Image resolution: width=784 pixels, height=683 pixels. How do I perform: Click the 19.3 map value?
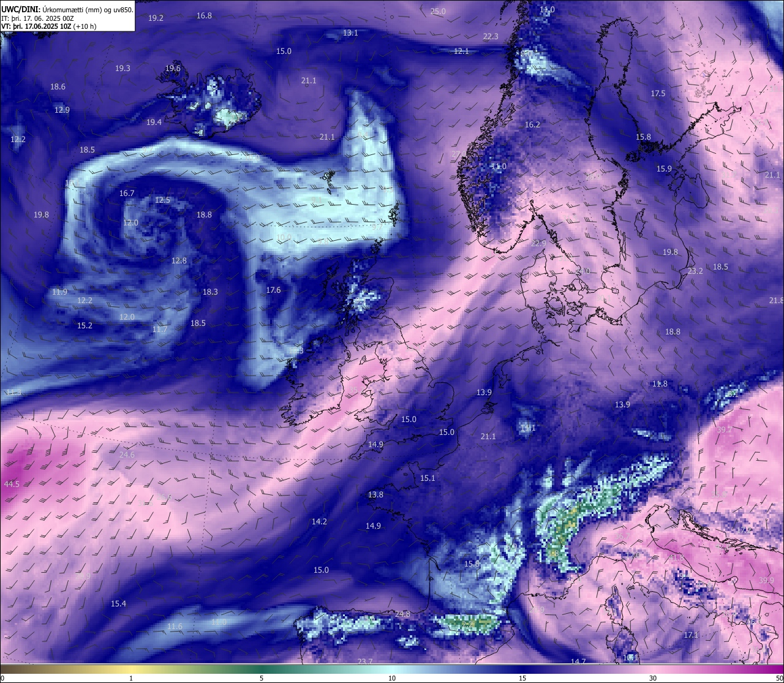[x=123, y=68]
